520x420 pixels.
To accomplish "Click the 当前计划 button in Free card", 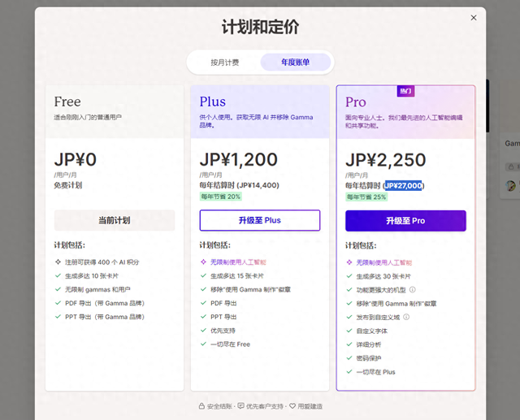I will [x=115, y=220].
